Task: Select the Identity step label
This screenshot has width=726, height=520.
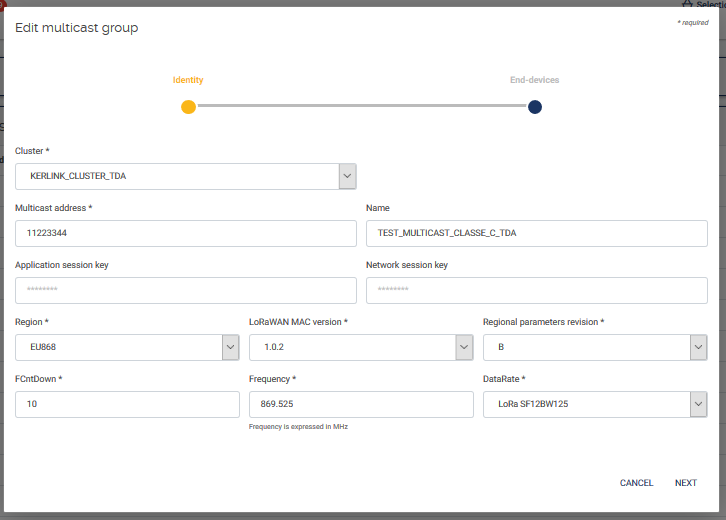Action: [x=188, y=80]
